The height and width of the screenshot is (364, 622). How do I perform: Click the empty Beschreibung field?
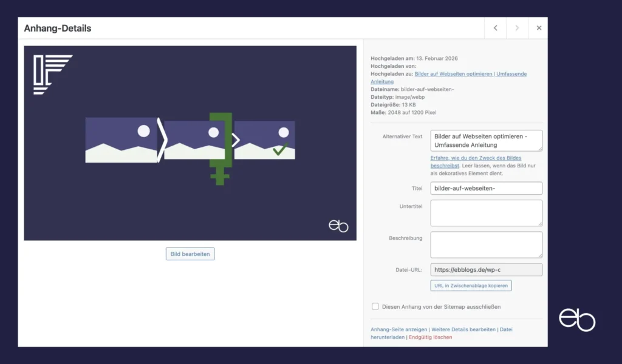pos(486,244)
